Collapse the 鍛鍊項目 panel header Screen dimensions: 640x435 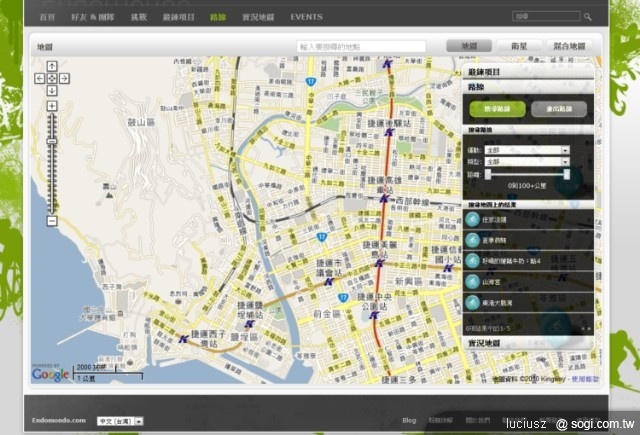click(x=528, y=72)
